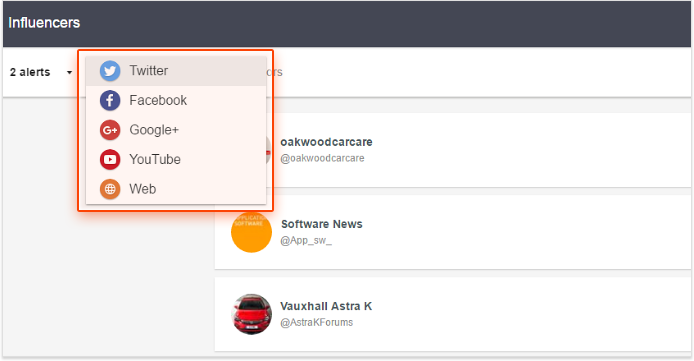Select YouTube menu option
The width and height of the screenshot is (694, 361).
pos(176,159)
